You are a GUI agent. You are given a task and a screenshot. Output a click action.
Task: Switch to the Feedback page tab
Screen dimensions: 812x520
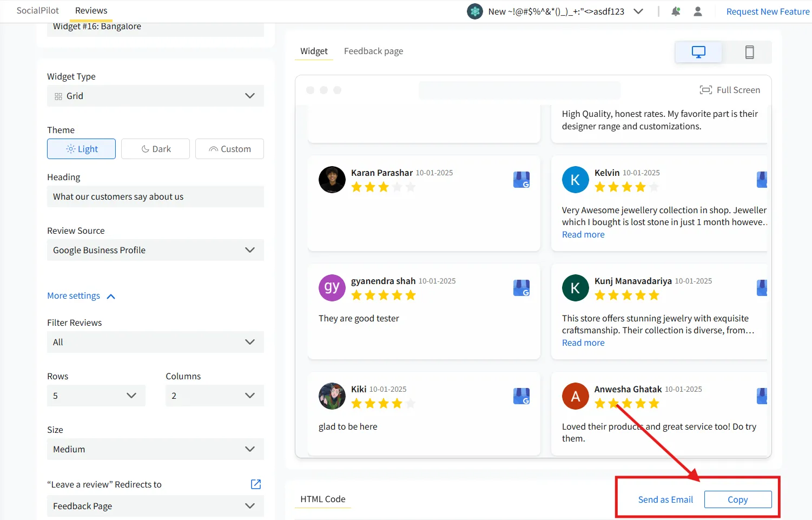[373, 50]
